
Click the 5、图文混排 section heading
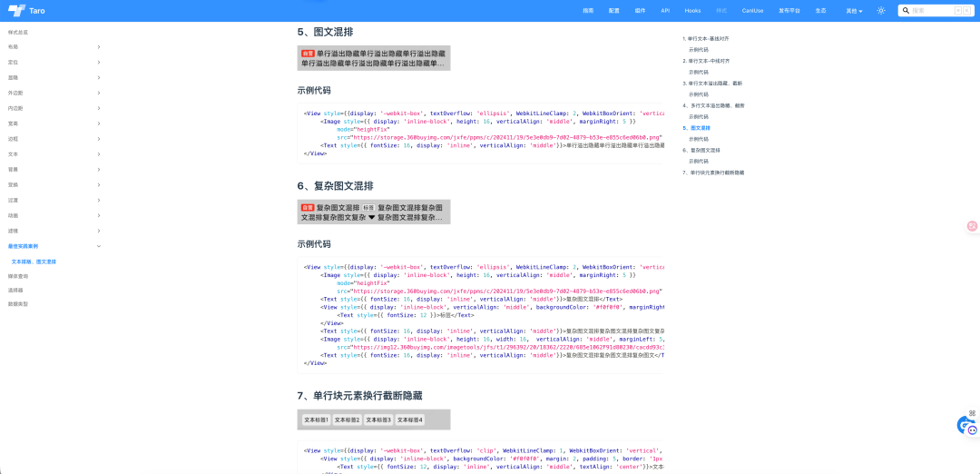[327, 32]
